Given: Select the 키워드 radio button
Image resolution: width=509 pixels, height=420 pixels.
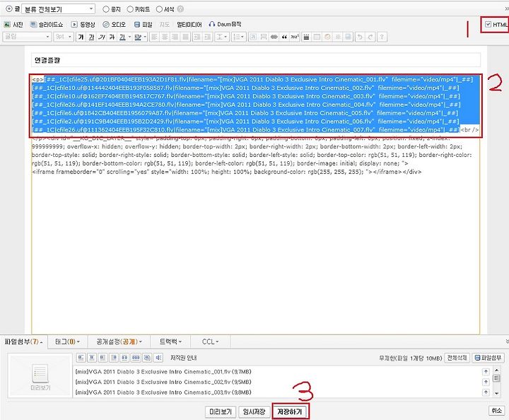Looking at the screenshot, I should [x=130, y=9].
